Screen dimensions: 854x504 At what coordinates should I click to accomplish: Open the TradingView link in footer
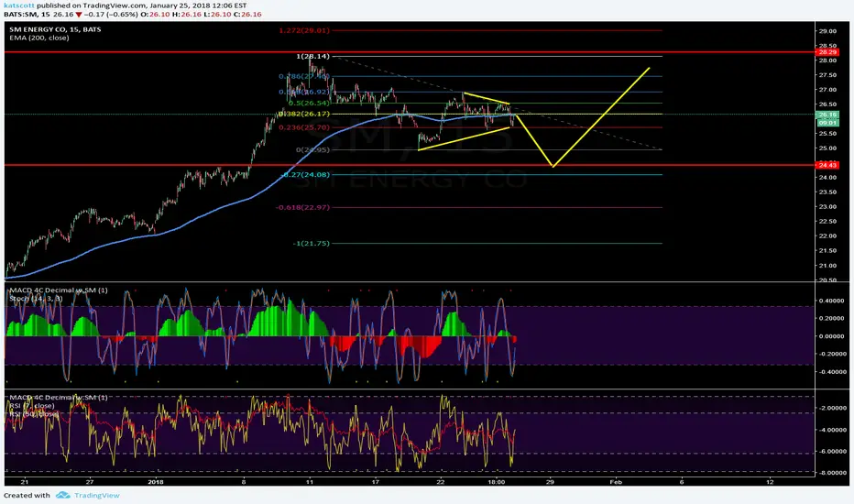97,495
